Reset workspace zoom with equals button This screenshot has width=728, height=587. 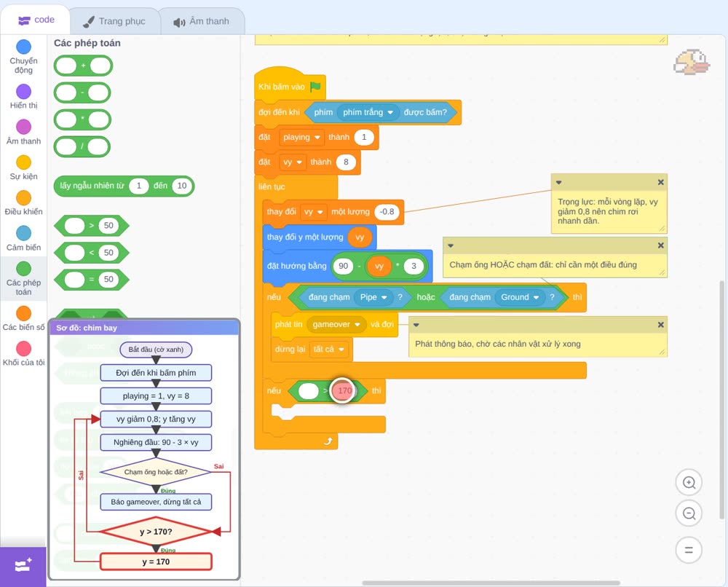[x=689, y=551]
